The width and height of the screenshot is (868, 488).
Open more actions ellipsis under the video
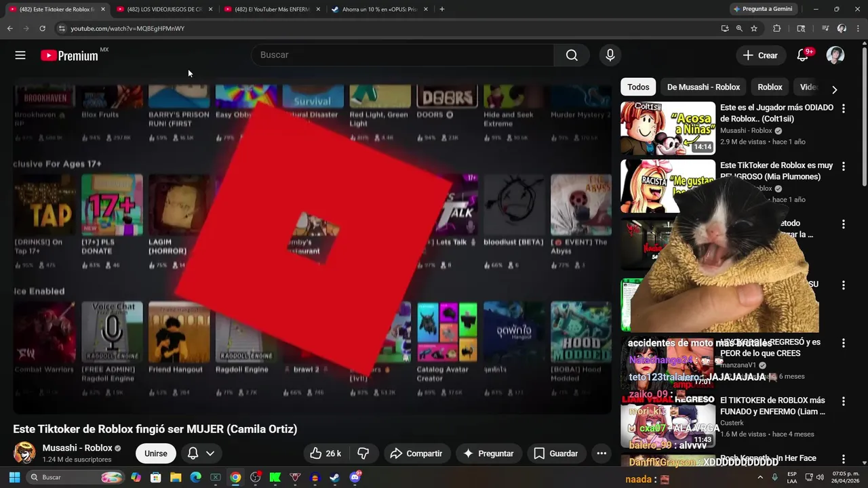601,453
